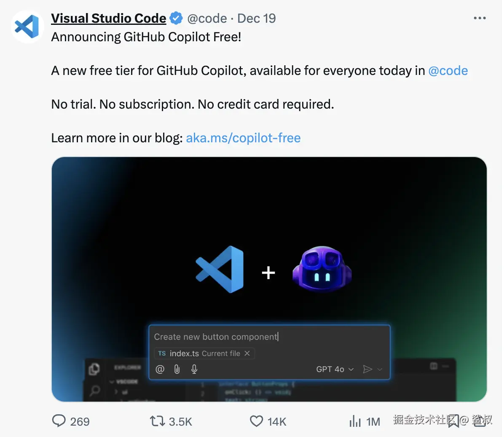Viewport: 504px width, 437px height.
Task: Open the aka.ms/copilot-free blog link
Action: click(x=243, y=138)
